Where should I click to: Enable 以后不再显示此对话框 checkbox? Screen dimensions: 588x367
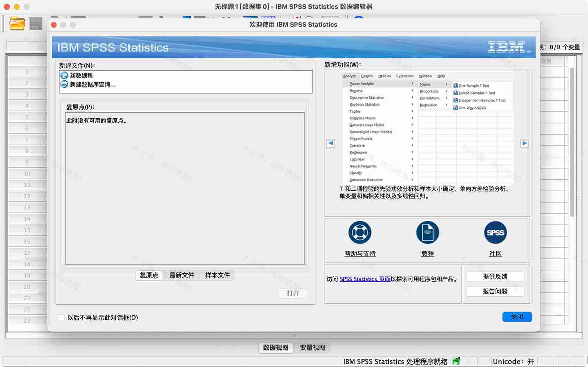[61, 317]
